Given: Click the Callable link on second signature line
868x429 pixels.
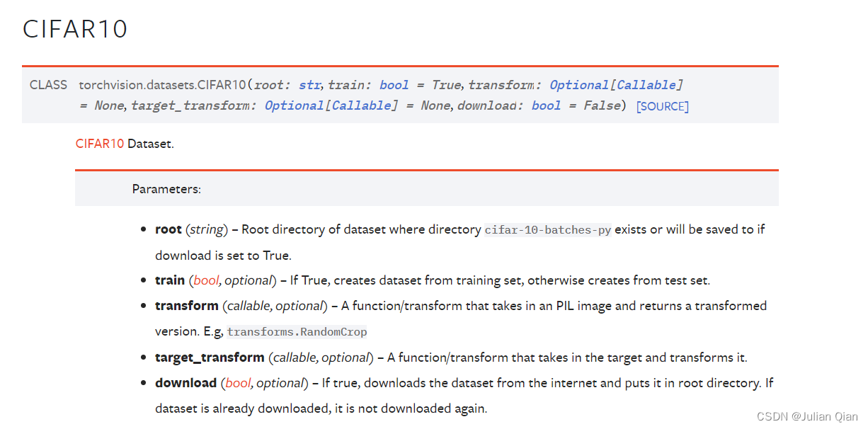Looking at the screenshot, I should (x=361, y=105).
